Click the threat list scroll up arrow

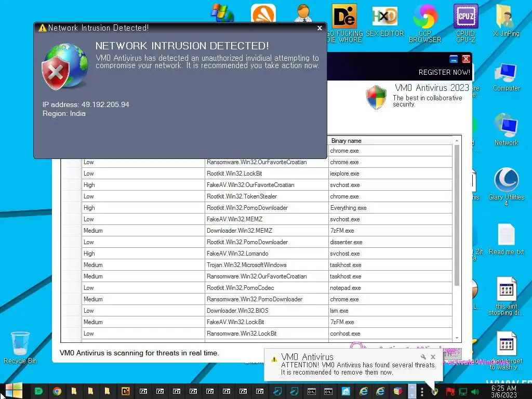point(457,140)
